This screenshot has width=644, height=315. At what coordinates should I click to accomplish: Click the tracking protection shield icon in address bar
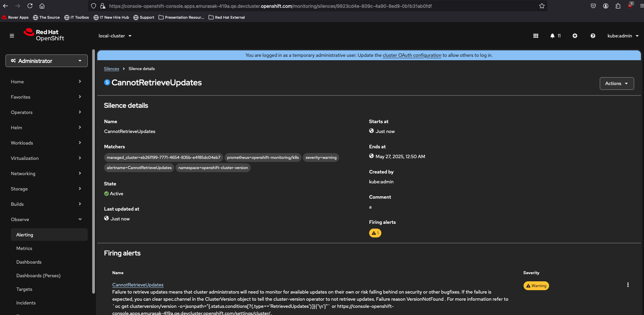[x=94, y=6]
